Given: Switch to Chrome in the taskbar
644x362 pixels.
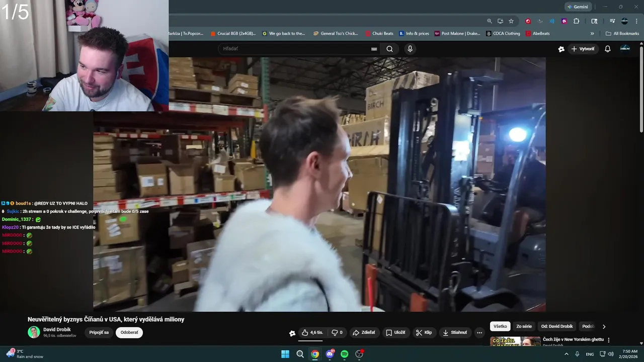Looking at the screenshot, I should point(315,354).
